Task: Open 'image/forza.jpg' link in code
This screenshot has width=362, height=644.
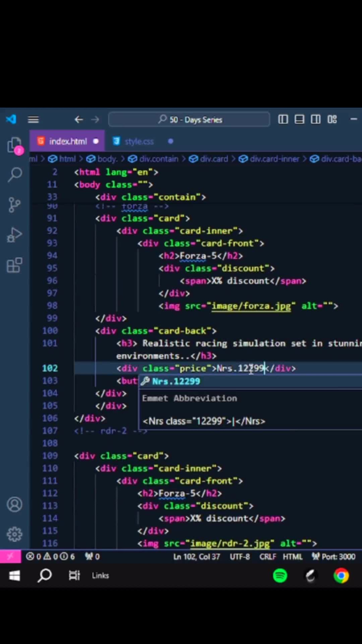Action: [x=251, y=306]
